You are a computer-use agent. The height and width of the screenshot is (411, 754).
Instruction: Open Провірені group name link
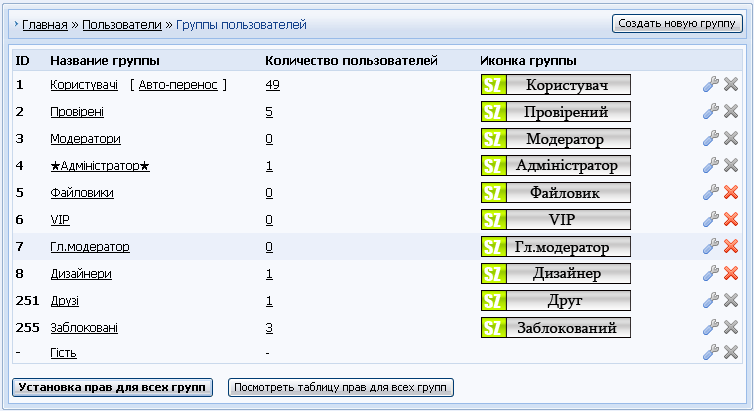(x=77, y=112)
